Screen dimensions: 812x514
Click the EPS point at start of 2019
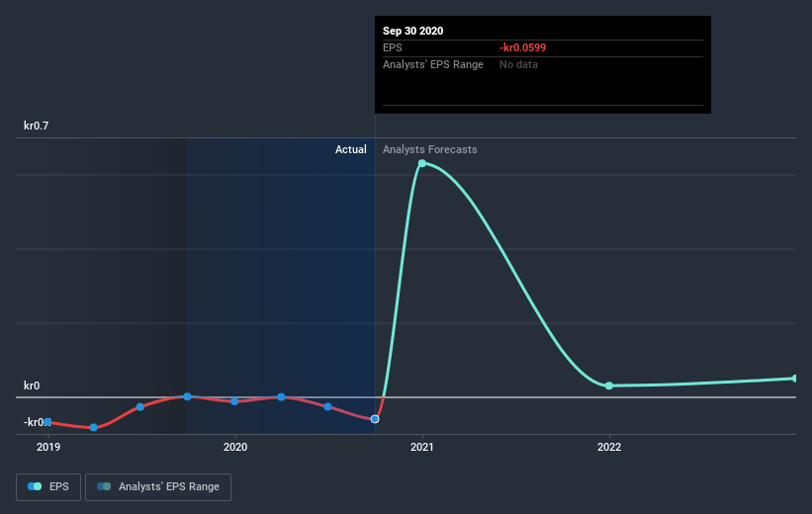tap(47, 422)
